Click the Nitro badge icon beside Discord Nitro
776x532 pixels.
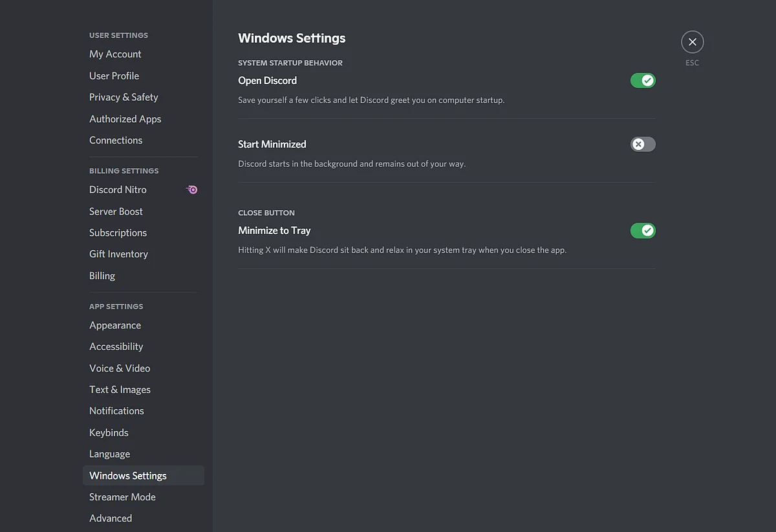click(x=192, y=189)
